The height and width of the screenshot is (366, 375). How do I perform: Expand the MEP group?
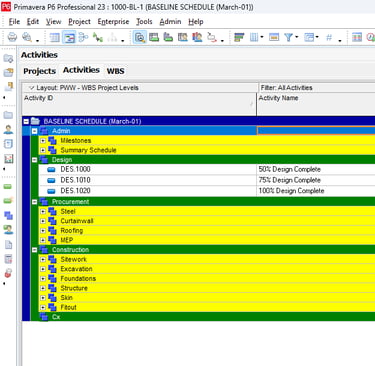pyautogui.click(x=43, y=240)
